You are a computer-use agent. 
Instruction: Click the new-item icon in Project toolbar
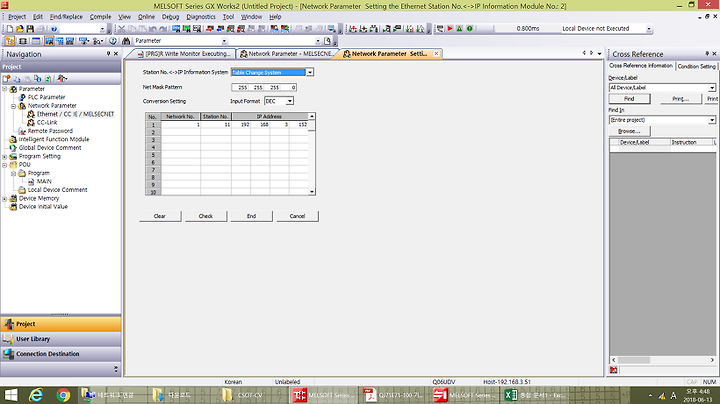(x=6, y=79)
